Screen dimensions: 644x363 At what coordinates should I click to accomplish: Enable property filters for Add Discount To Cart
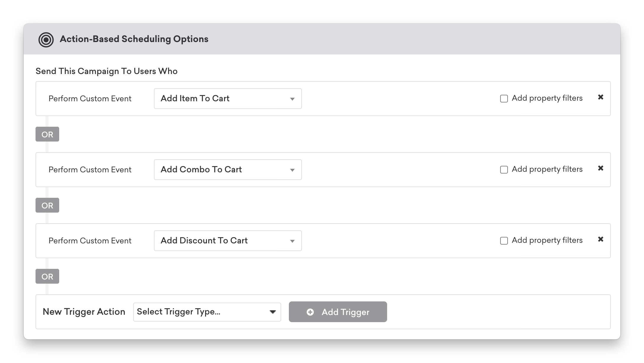504,241
